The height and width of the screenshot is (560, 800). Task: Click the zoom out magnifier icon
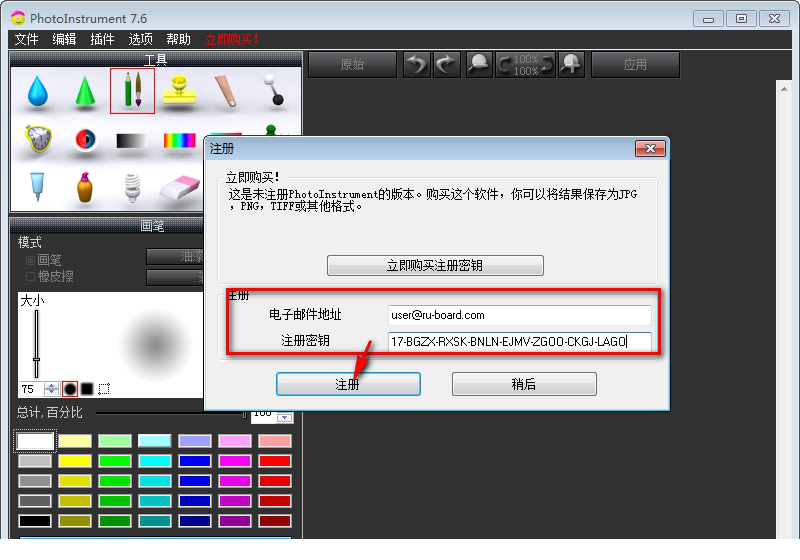tap(479, 64)
